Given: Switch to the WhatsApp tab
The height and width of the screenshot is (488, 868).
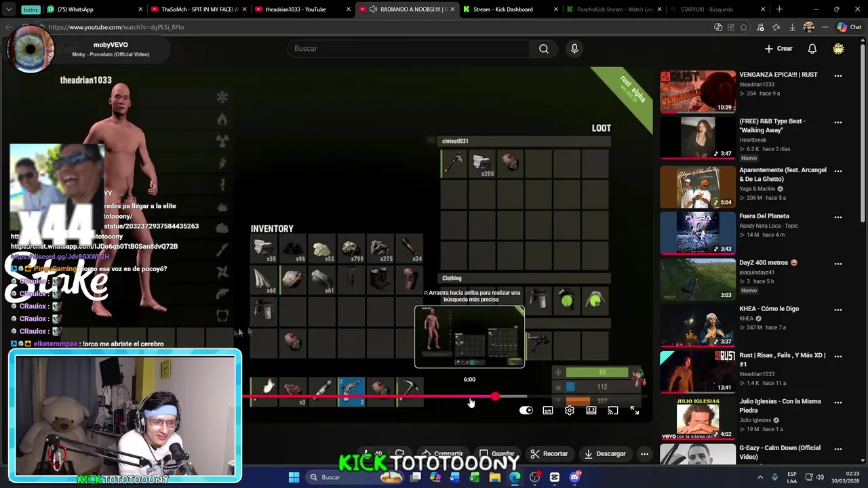Looking at the screenshot, I should click(x=95, y=9).
